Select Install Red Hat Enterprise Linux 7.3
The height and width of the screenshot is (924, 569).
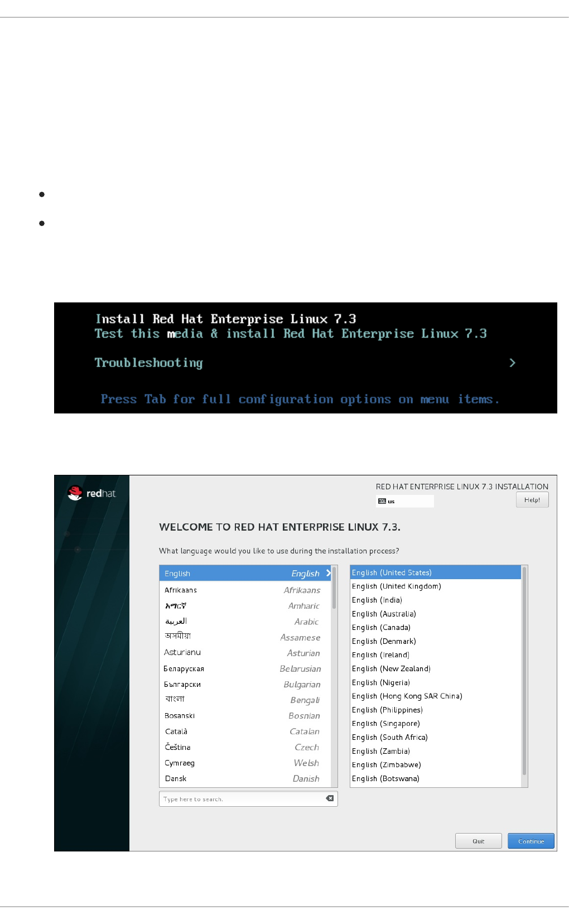tap(226, 319)
